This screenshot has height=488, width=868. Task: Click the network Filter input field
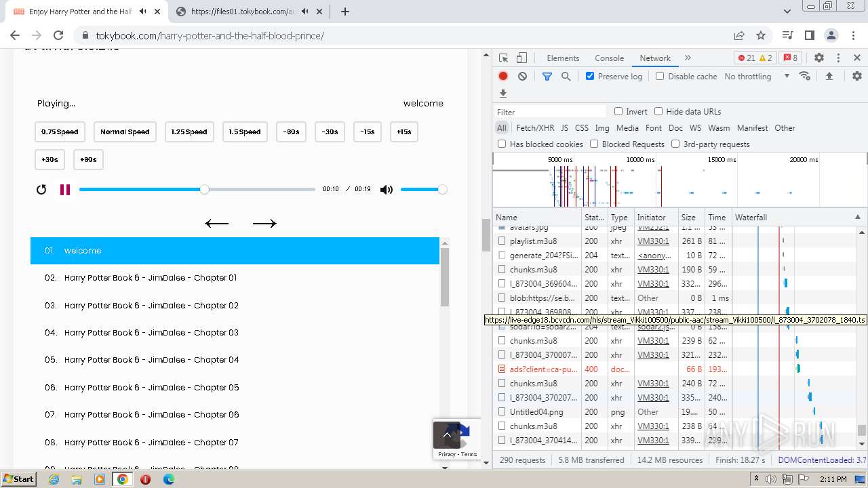click(x=549, y=112)
